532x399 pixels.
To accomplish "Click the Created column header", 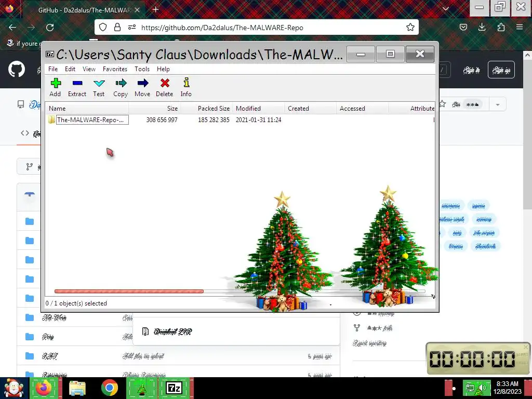I will coord(311,109).
